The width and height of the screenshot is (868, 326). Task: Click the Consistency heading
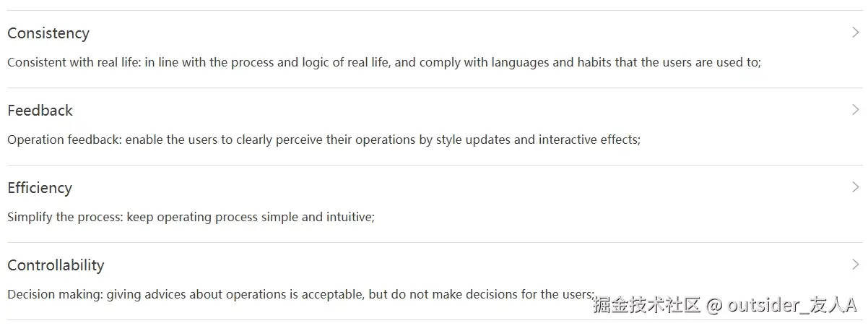click(48, 33)
